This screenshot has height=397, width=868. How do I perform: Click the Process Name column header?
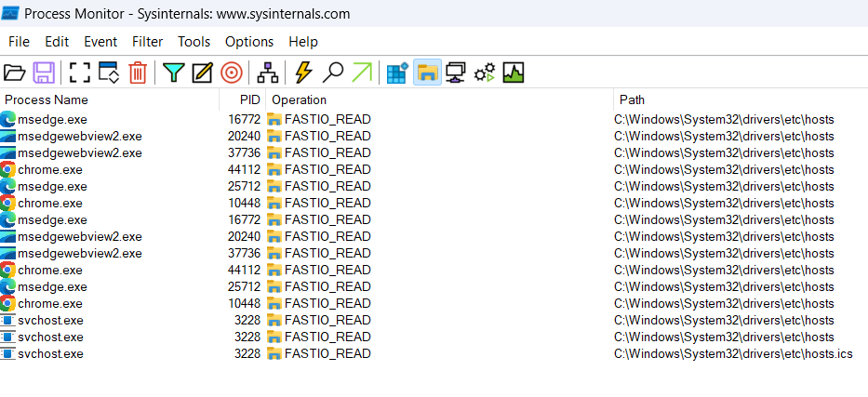110,100
